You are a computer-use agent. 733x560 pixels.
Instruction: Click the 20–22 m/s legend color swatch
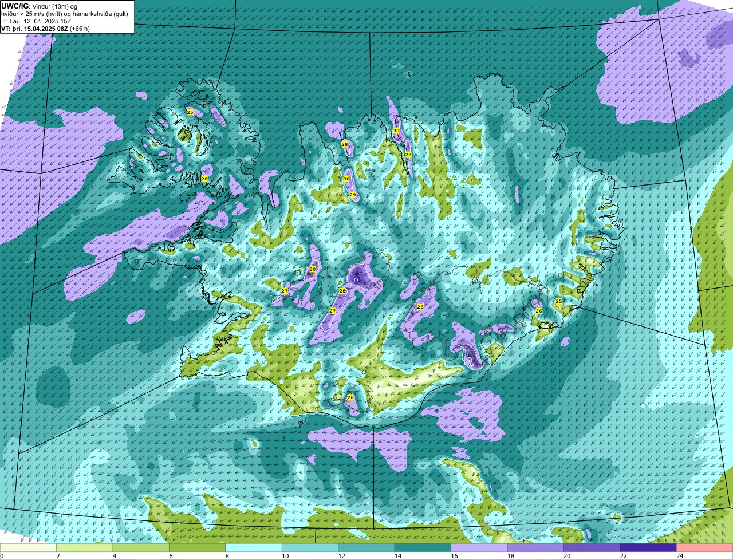pos(592,548)
